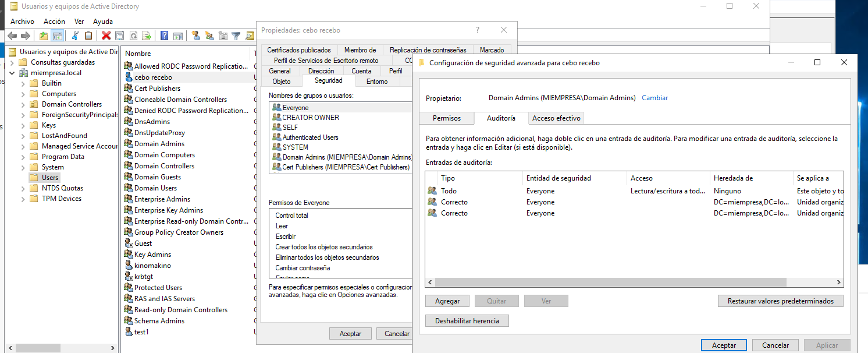This screenshot has width=868, height=353.
Task: Toggle the console tree show/hide icon
Action: (57, 36)
